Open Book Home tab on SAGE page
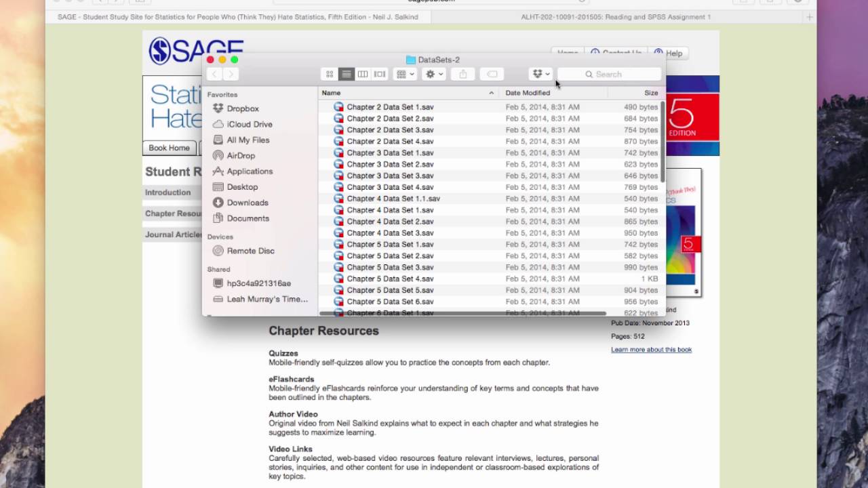 click(x=170, y=148)
